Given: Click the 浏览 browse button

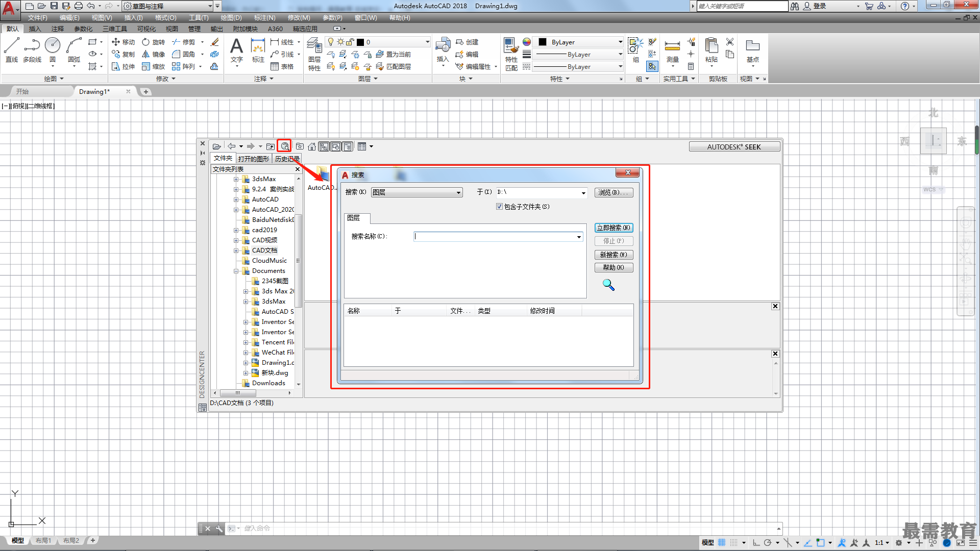Looking at the screenshot, I should [x=614, y=192].
